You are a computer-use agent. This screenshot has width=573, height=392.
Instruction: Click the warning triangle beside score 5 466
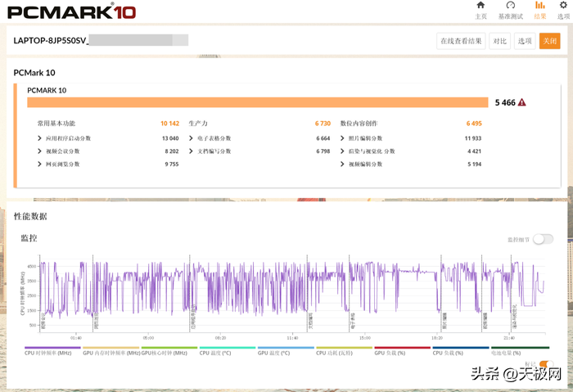(x=521, y=102)
